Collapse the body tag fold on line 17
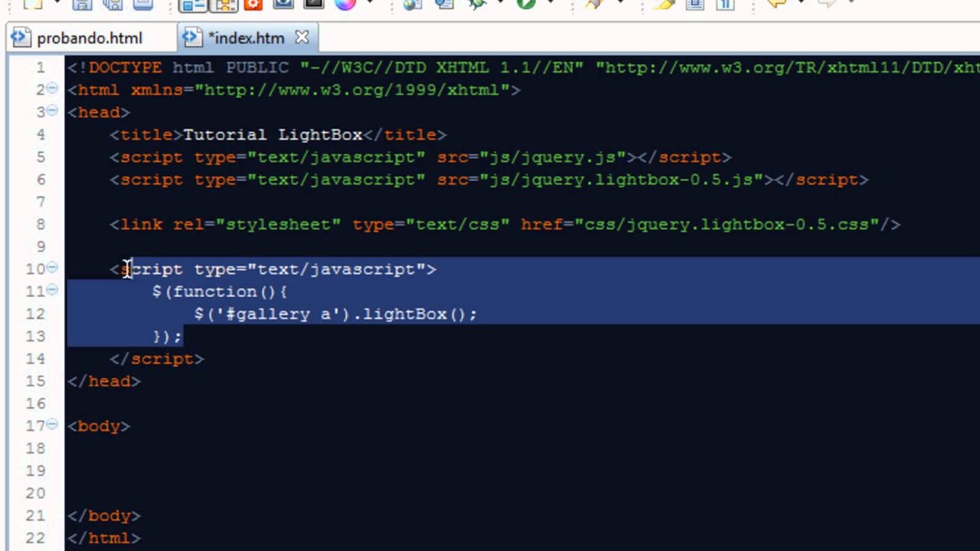 pyautogui.click(x=52, y=425)
